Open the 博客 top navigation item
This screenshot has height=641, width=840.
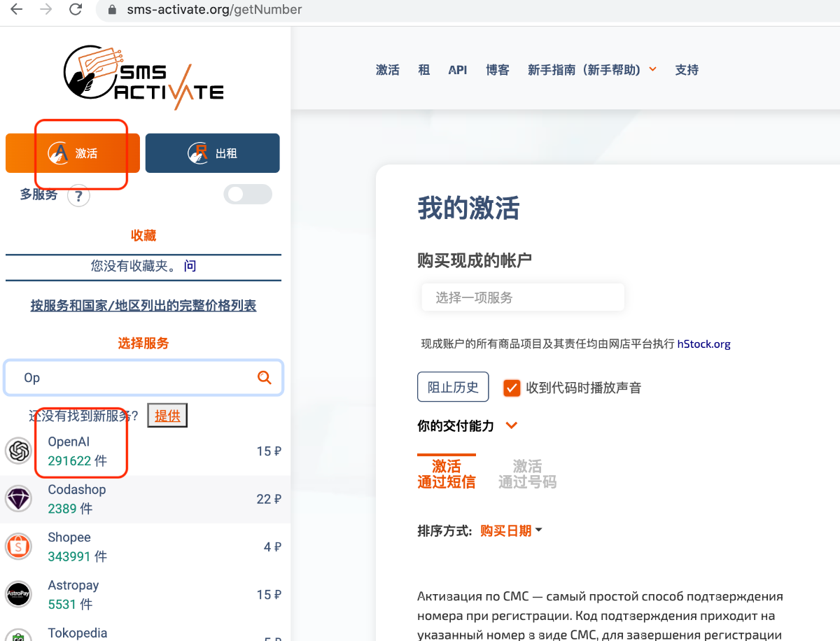(x=498, y=70)
